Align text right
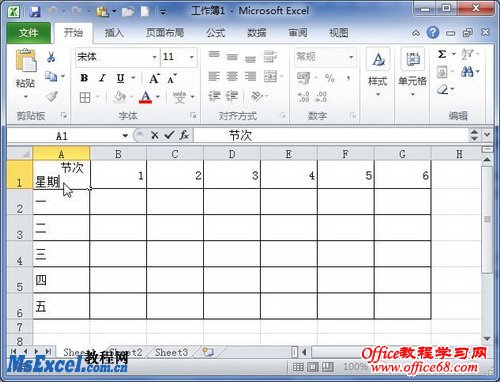Viewport: 500px width, 382px height. (250, 77)
